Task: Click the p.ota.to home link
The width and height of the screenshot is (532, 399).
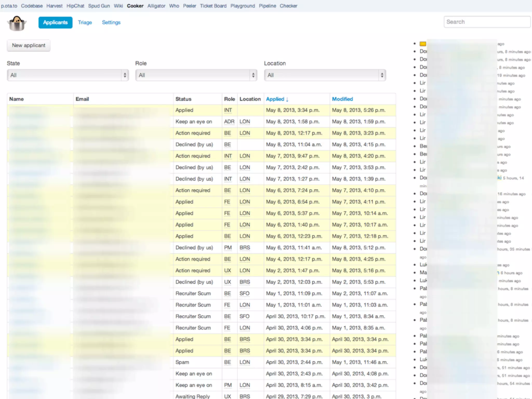Action: [x=9, y=6]
